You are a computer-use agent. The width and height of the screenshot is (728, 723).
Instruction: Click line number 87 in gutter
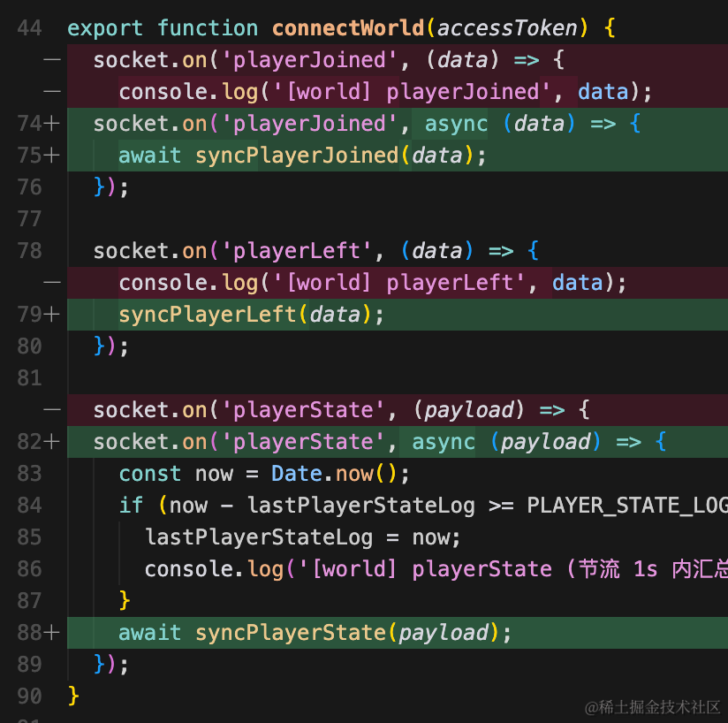(30, 601)
